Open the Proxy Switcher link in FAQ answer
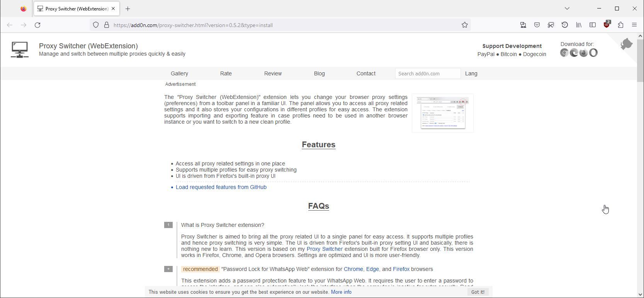Screen dimensions: 644x298 [325, 249]
